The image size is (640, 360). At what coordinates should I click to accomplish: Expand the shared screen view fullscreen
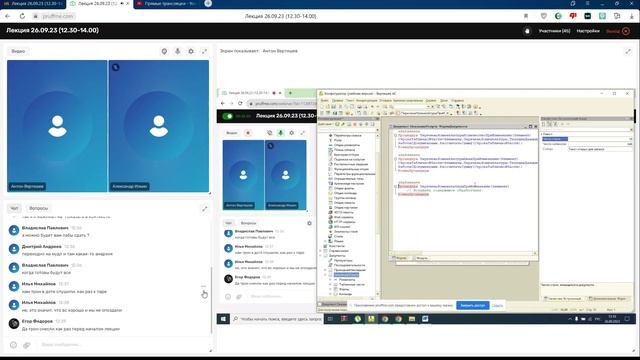628,51
